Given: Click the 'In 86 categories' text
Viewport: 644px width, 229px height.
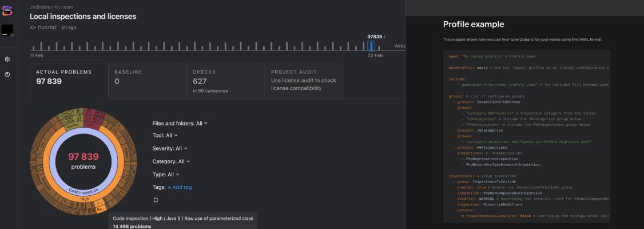Looking at the screenshot, I should click(x=210, y=91).
